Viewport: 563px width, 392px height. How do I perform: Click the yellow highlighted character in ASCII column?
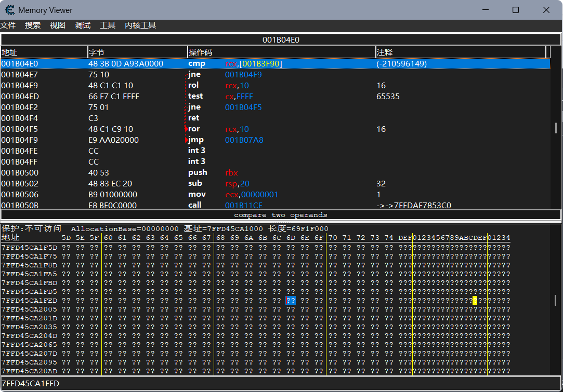pyautogui.click(x=475, y=301)
